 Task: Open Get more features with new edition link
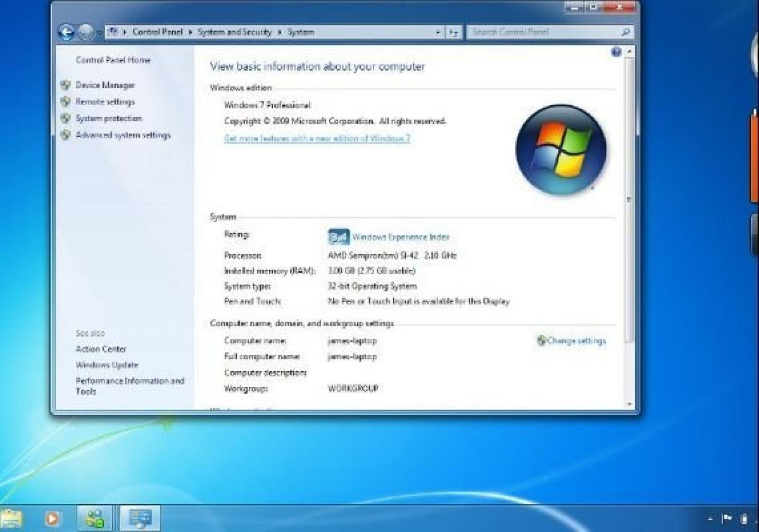[x=317, y=138]
